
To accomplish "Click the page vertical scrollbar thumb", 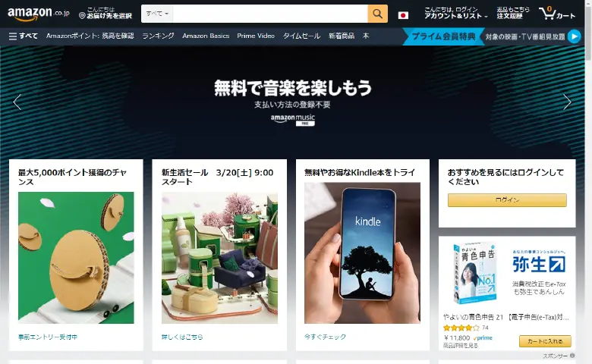I will 588,30.
